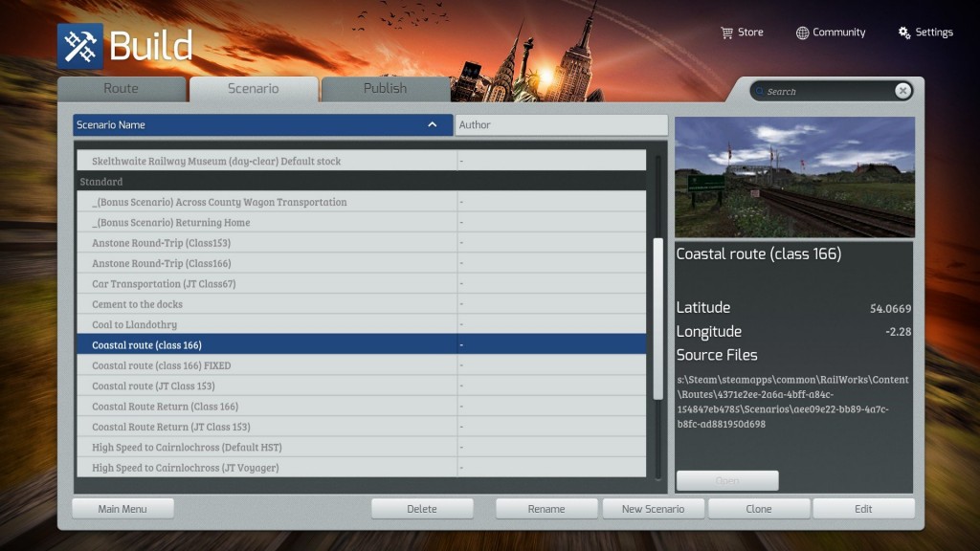
Task: Return via the Main Menu button
Action: pyautogui.click(x=122, y=509)
